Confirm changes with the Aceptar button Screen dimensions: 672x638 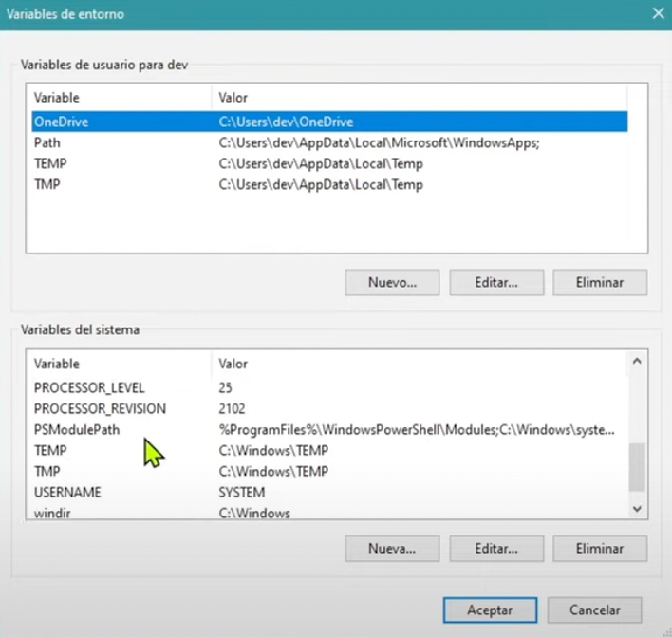(x=490, y=610)
